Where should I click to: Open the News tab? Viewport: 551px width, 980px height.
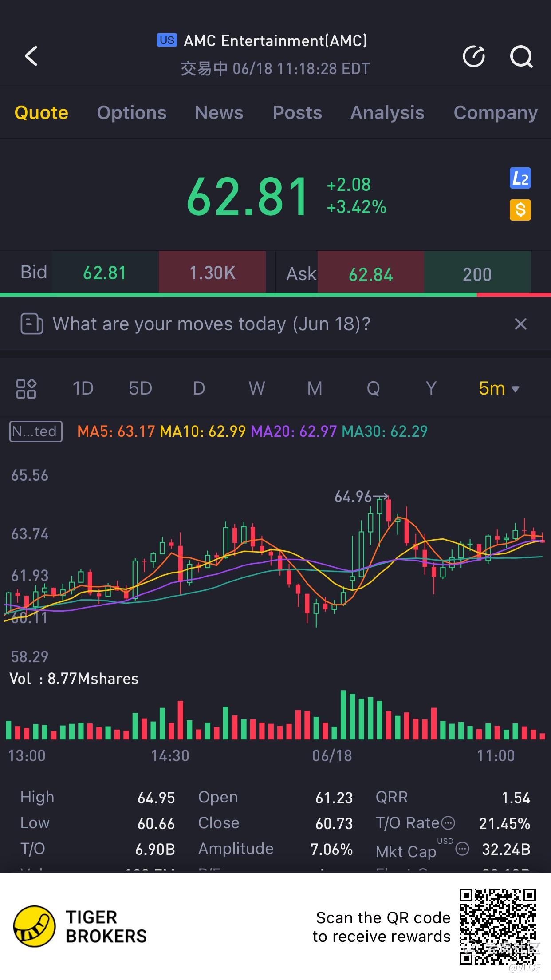(219, 113)
